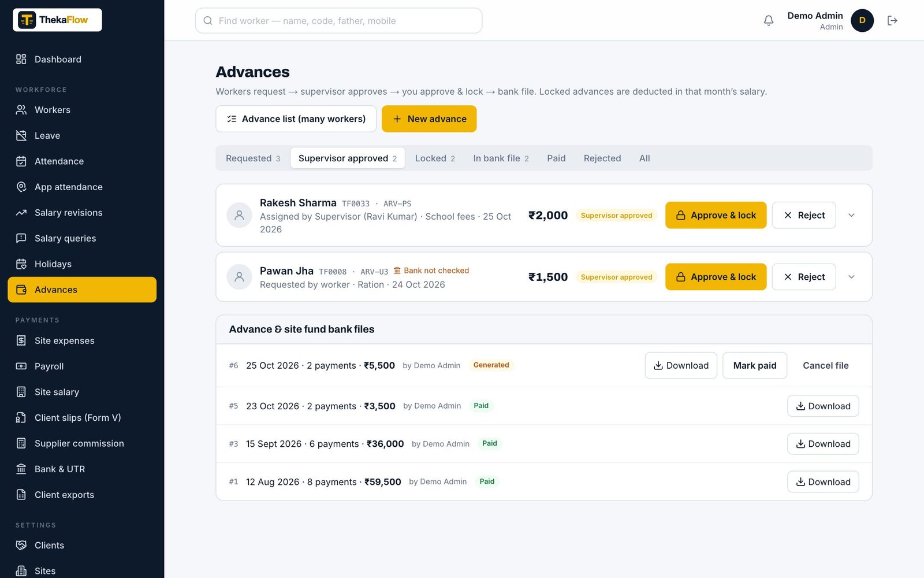The image size is (924, 578).
Task: Open Dashboard from the sidebar
Action: pos(82,60)
